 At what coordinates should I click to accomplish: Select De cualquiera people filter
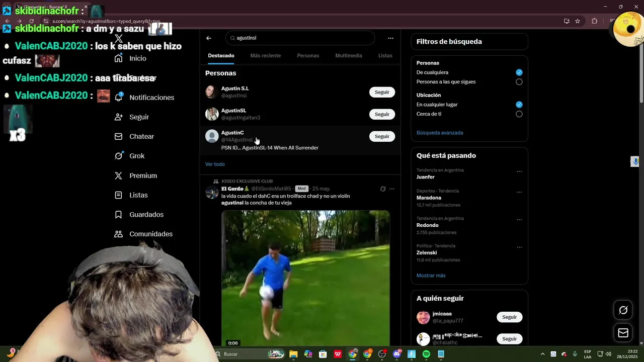click(x=519, y=72)
